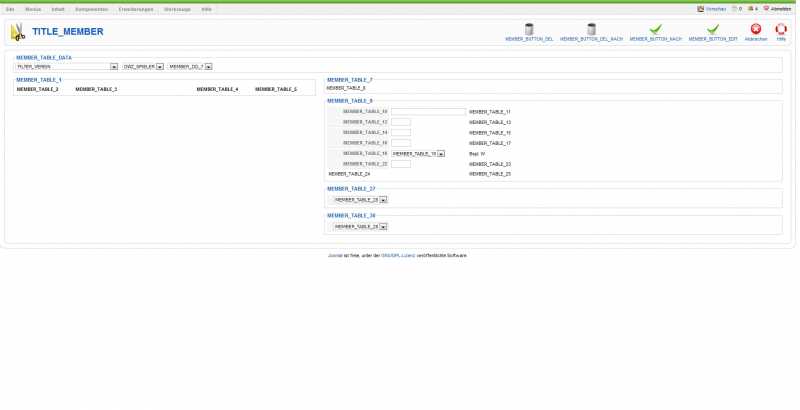Open Hilfe lifebuoy icon in toolbar
This screenshot has width=800, height=410.
(781, 29)
